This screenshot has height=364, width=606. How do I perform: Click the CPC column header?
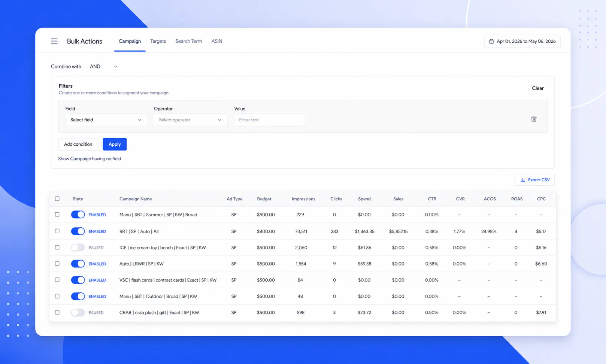(541, 199)
